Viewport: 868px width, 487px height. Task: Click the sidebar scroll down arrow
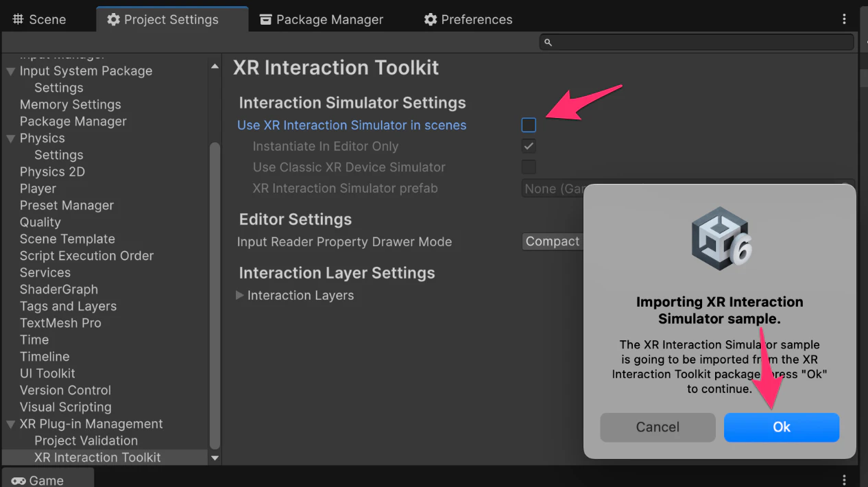tap(215, 458)
